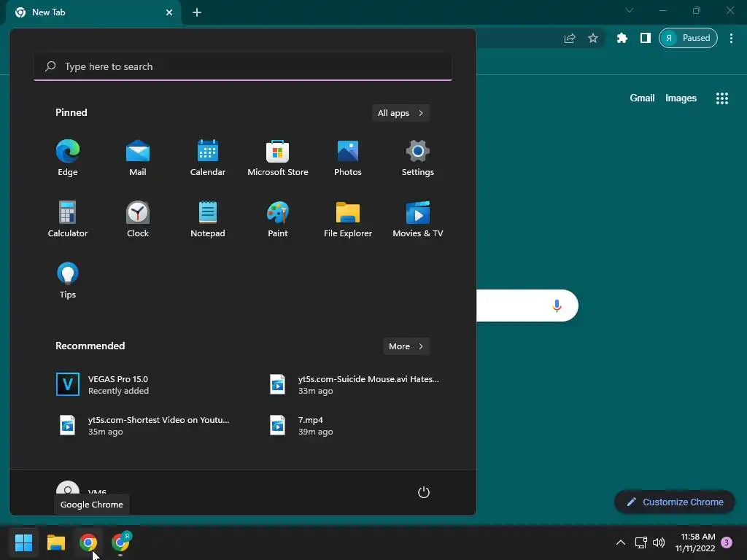Image resolution: width=747 pixels, height=560 pixels.
Task: Open the Mail pinned app
Action: click(x=138, y=157)
